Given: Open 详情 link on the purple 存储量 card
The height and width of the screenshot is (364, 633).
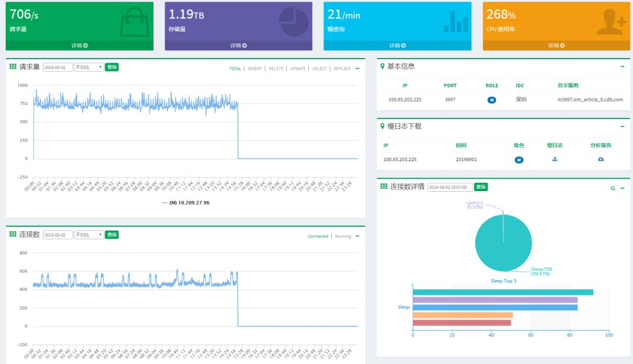Looking at the screenshot, I should point(239,46).
